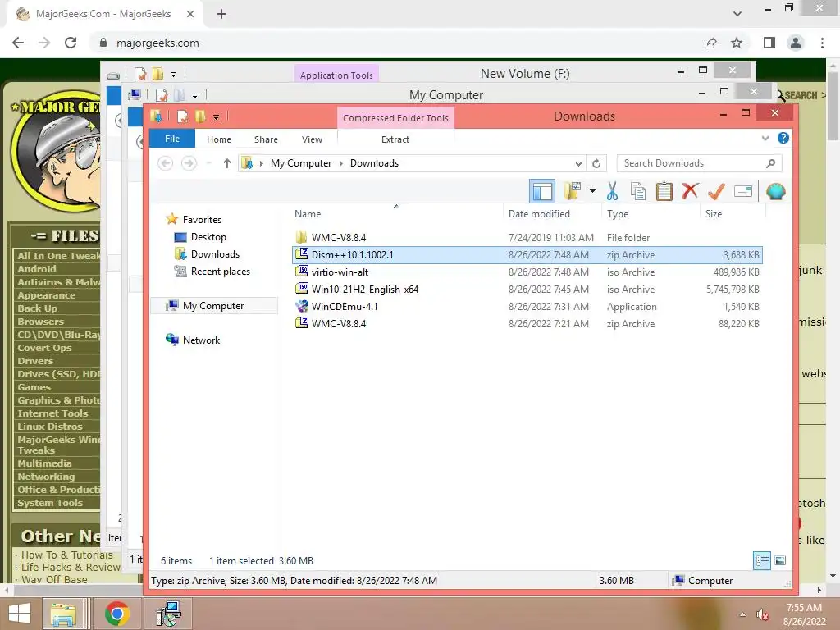Click the Google Chrome taskbar icon
This screenshot has width=840, height=630.
(116, 614)
